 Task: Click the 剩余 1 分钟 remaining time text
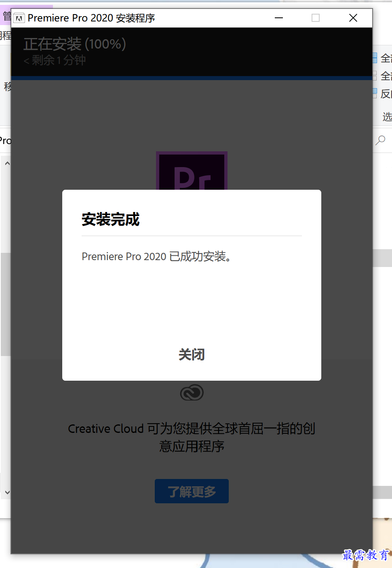click(55, 60)
